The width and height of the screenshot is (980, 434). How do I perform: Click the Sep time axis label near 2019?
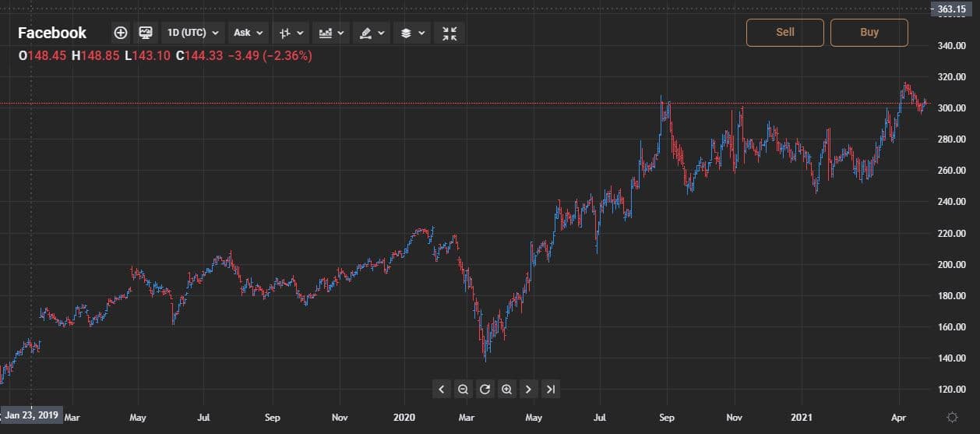click(x=272, y=418)
